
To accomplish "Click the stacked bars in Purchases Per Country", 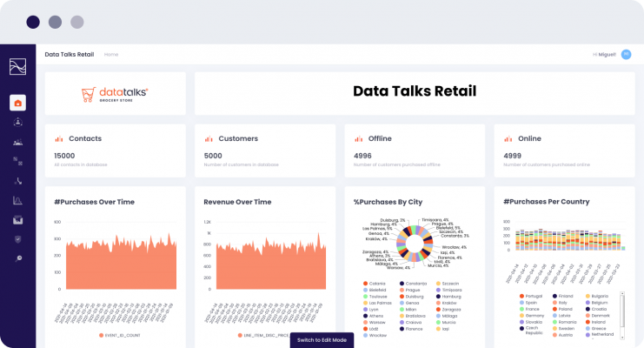I will tap(569, 241).
